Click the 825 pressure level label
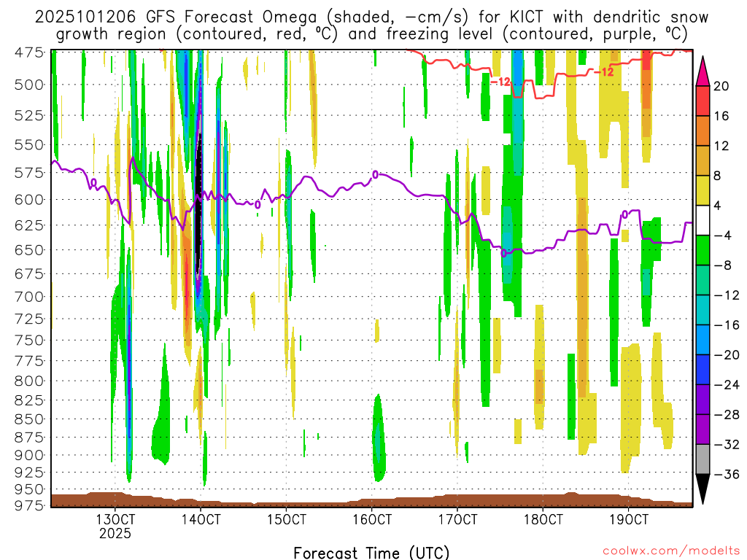This screenshot has width=747, height=560. click(29, 400)
